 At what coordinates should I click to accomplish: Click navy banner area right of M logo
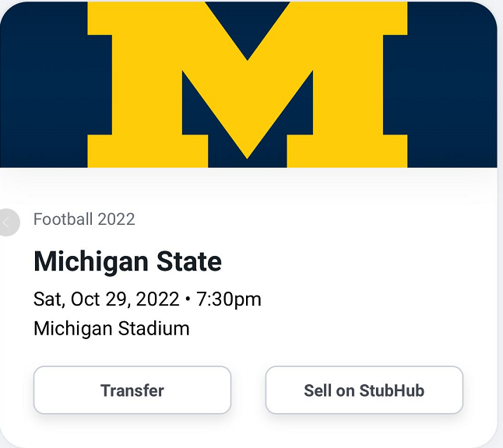pos(452,86)
